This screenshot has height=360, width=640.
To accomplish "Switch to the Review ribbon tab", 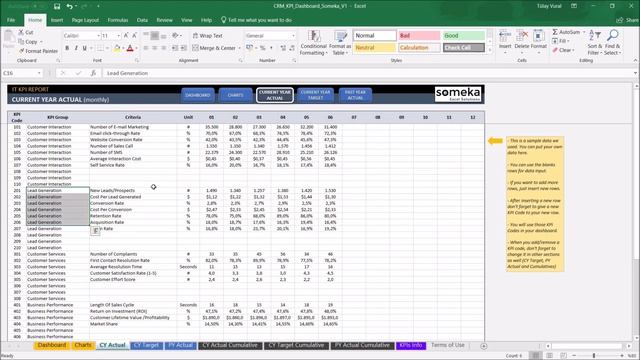I will (x=164, y=20).
